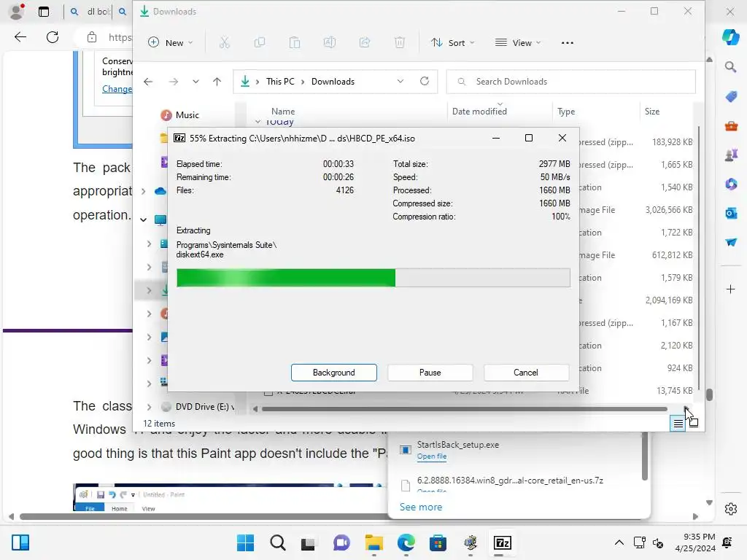Click the Edge sidebar search icon

pyautogui.click(x=731, y=67)
